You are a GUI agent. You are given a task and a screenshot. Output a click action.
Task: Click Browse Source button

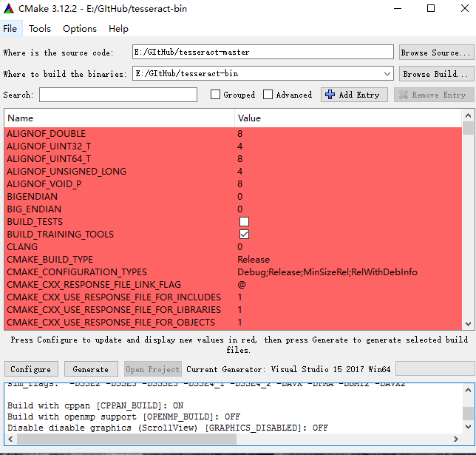(436, 53)
